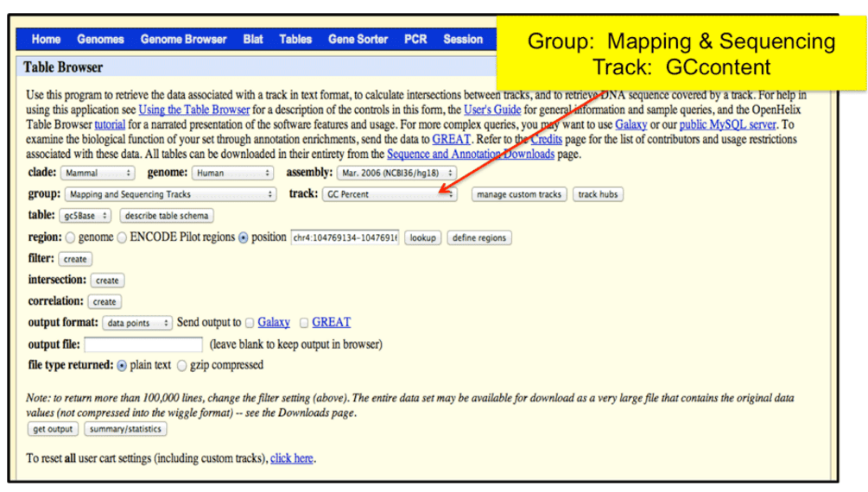Click the manage custom tracks button

pos(519,194)
